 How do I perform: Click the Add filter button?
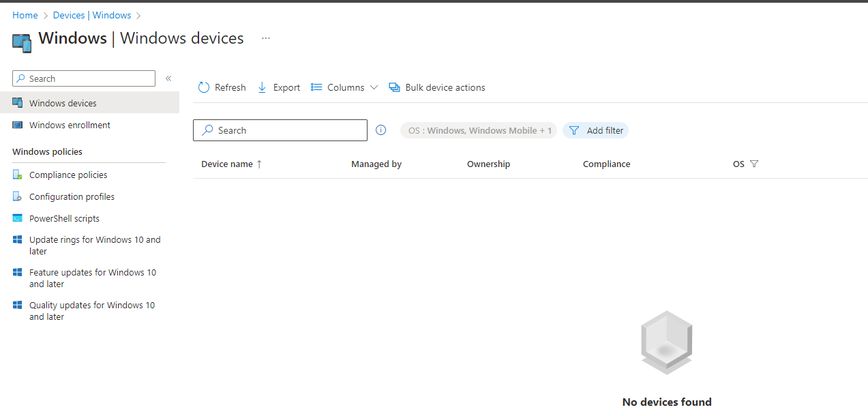(x=596, y=130)
